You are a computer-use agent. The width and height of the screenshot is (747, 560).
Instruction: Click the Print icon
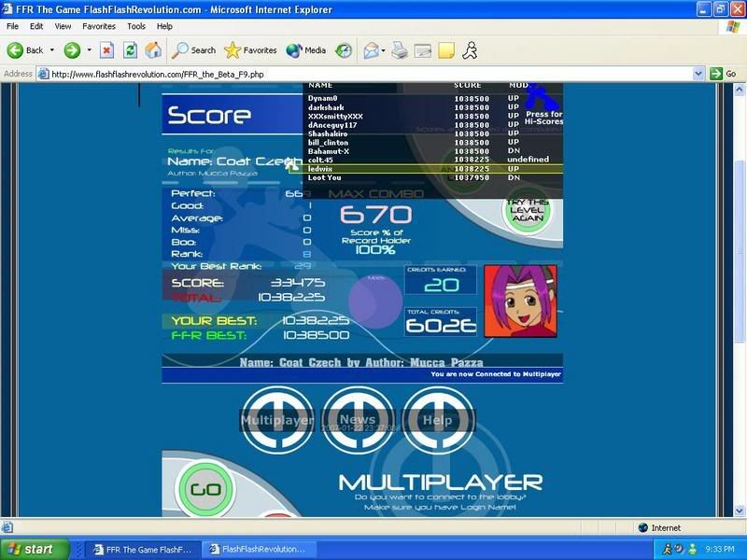400,50
